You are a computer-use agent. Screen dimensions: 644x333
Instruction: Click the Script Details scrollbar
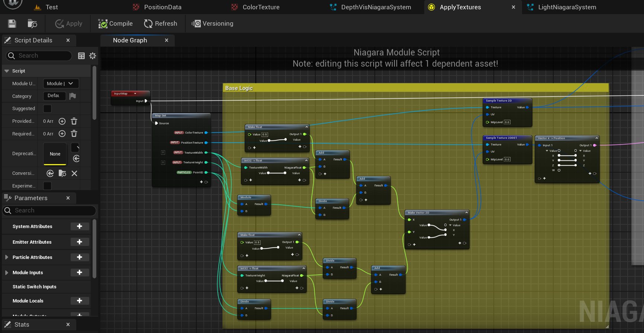click(x=94, y=93)
